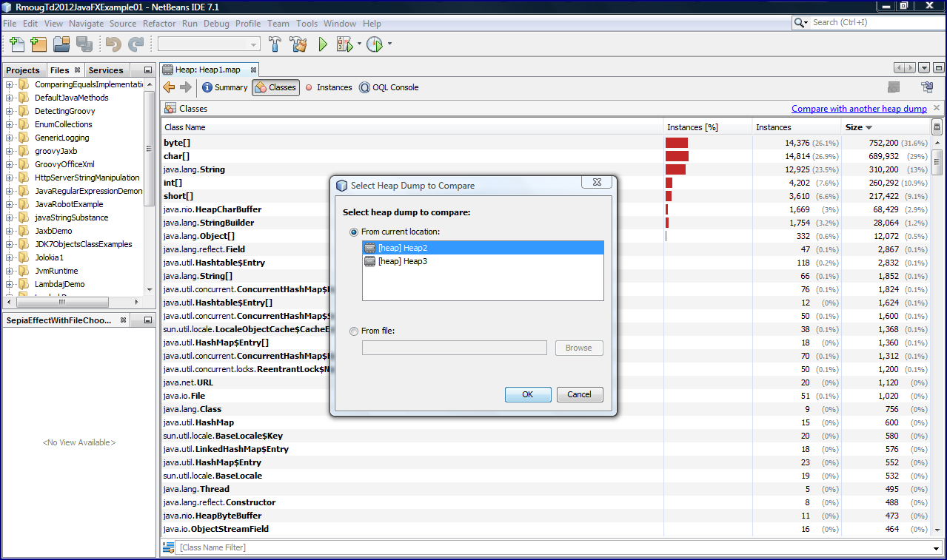This screenshot has width=947, height=560.
Task: Open the Debug Project dropdown arrow
Action: coord(359,44)
